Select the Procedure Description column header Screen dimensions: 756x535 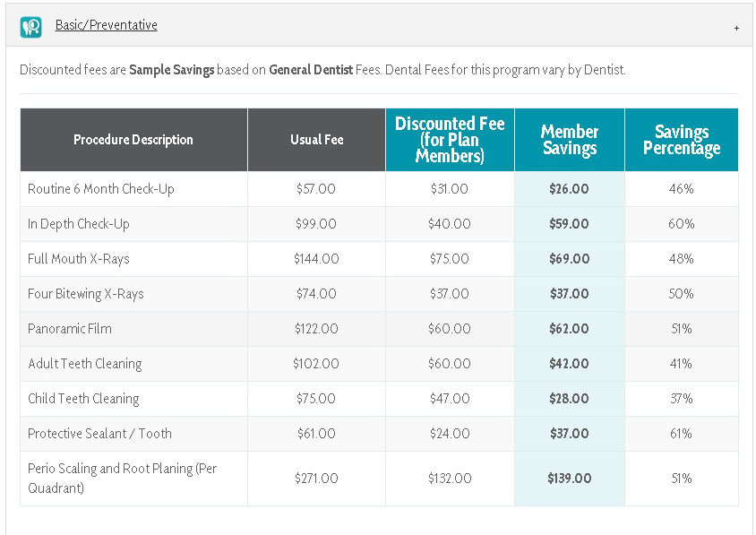pos(133,140)
